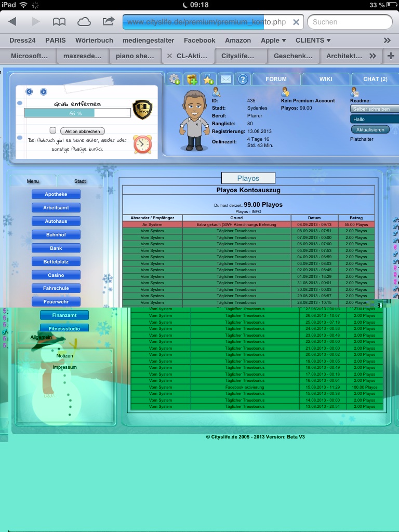Go to the Bank building

(56, 248)
